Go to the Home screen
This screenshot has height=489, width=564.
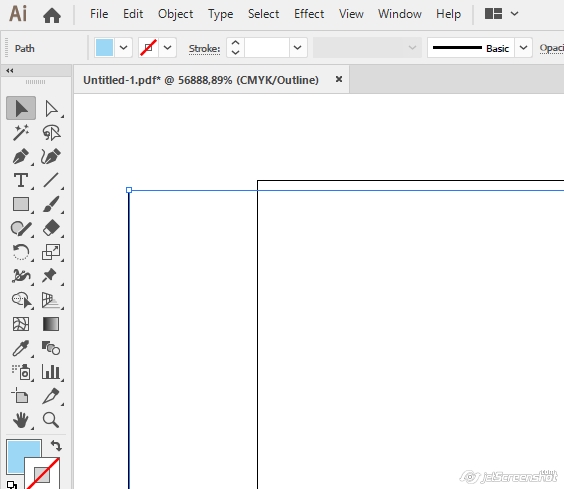(x=52, y=15)
